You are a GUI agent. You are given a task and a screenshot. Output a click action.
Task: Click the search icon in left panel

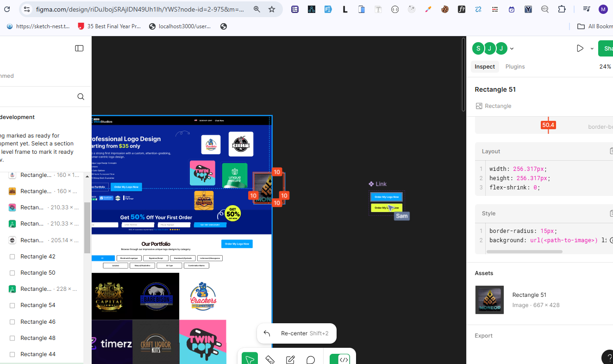tap(81, 96)
